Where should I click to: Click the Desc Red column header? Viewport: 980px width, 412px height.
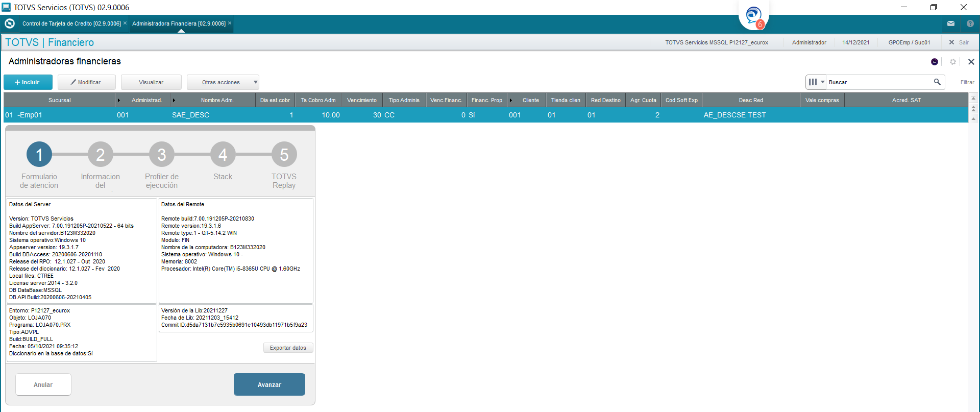click(x=751, y=100)
